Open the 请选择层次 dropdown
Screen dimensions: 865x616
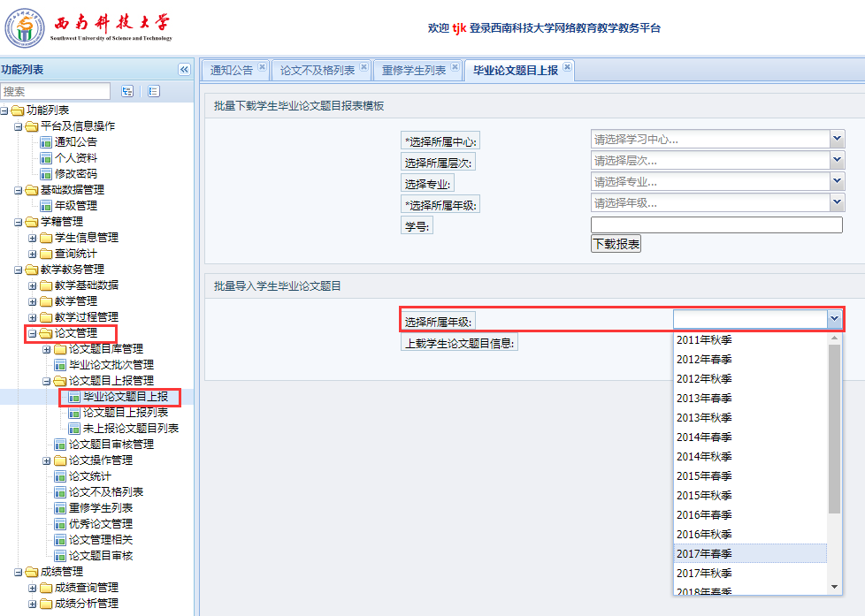837,160
